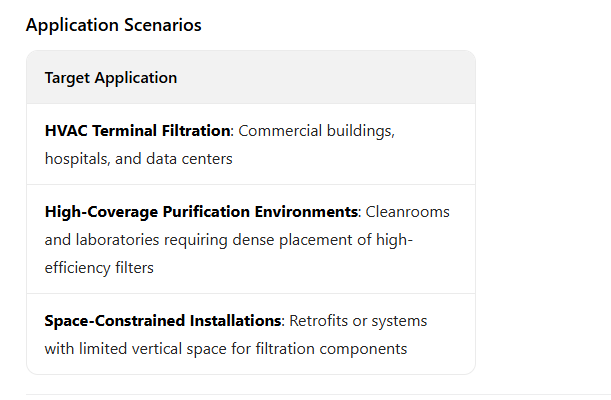This screenshot has height=400, width=611.
Task: Click the word systems in third row
Action: (399, 321)
